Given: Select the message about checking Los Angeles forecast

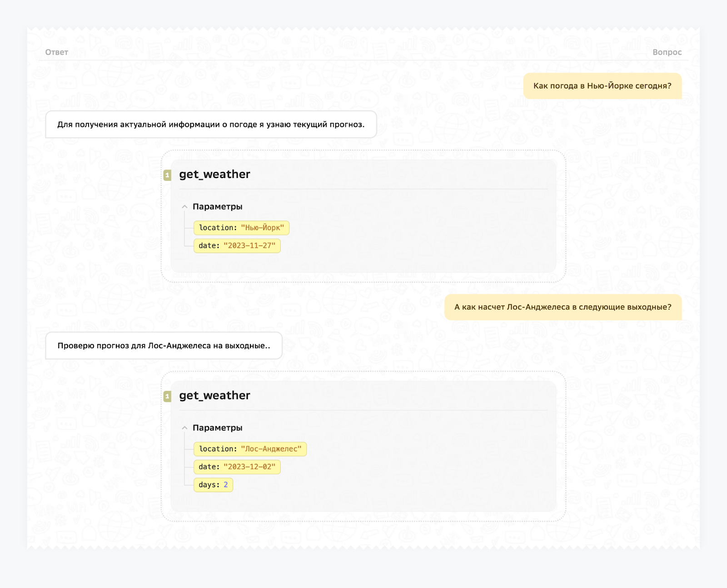Looking at the screenshot, I should [x=164, y=346].
